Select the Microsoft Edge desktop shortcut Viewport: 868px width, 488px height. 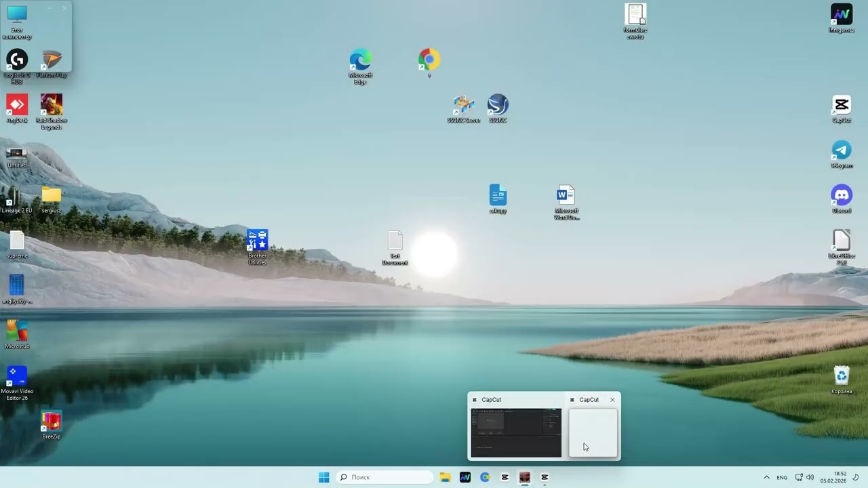pyautogui.click(x=360, y=66)
